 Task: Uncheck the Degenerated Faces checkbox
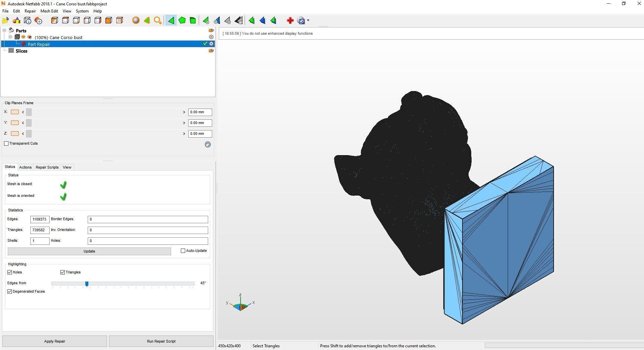(10, 291)
